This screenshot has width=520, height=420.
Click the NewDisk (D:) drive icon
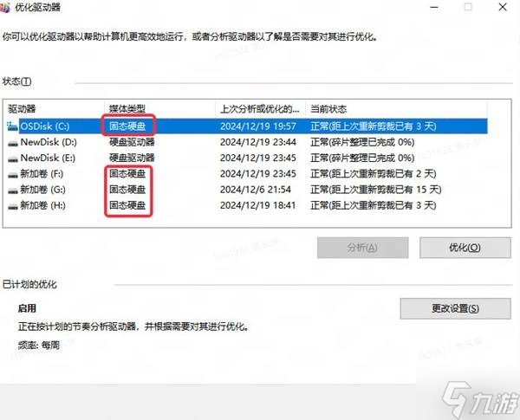(x=13, y=143)
